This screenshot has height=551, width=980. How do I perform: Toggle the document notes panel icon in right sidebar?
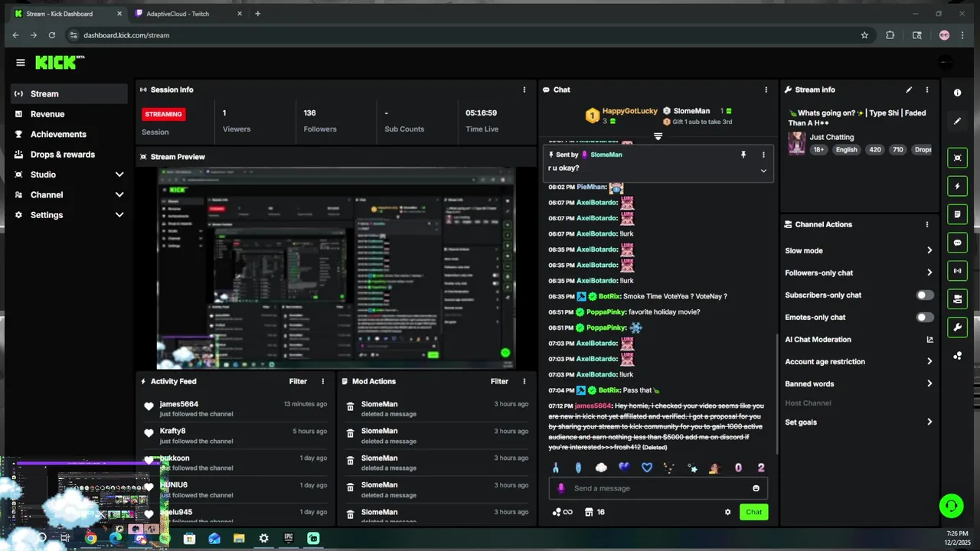pos(957,214)
